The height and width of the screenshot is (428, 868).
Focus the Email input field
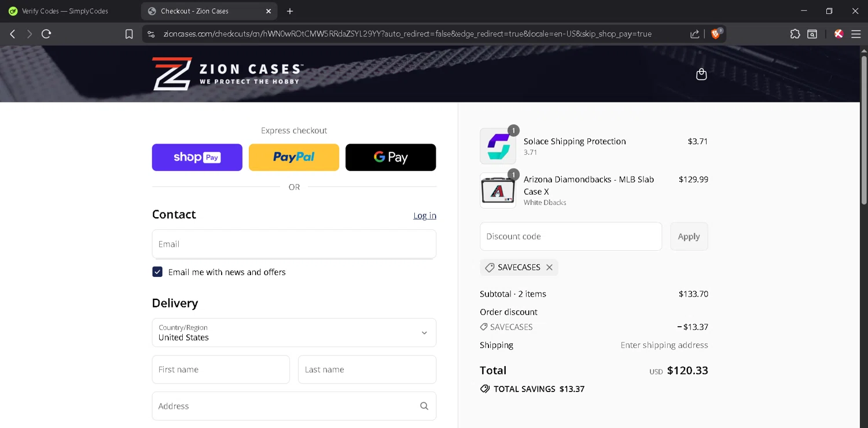(x=294, y=244)
